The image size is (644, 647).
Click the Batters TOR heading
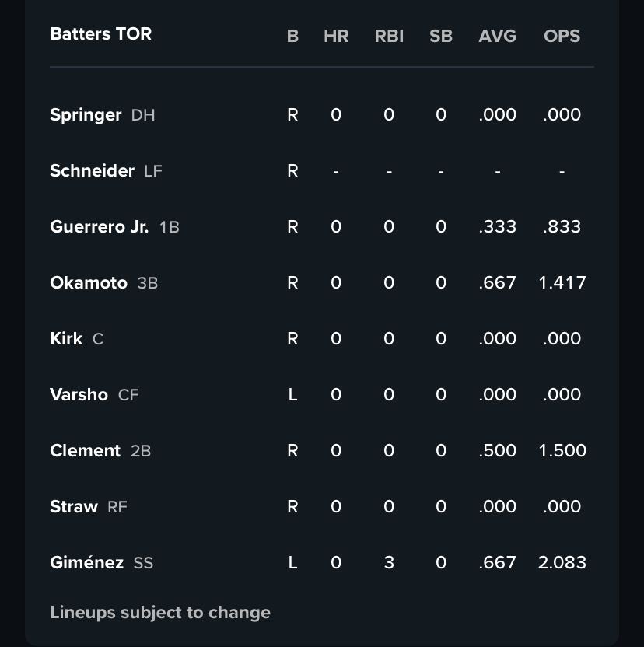click(x=100, y=34)
